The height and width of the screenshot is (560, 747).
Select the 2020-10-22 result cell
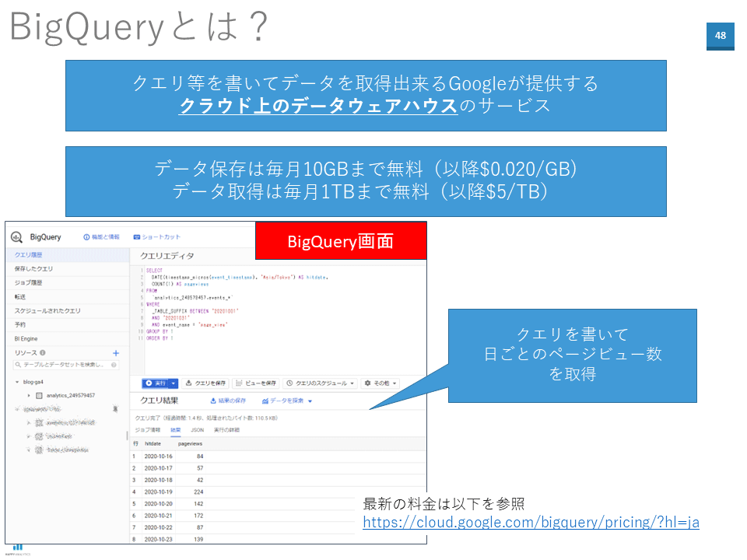[x=158, y=527]
